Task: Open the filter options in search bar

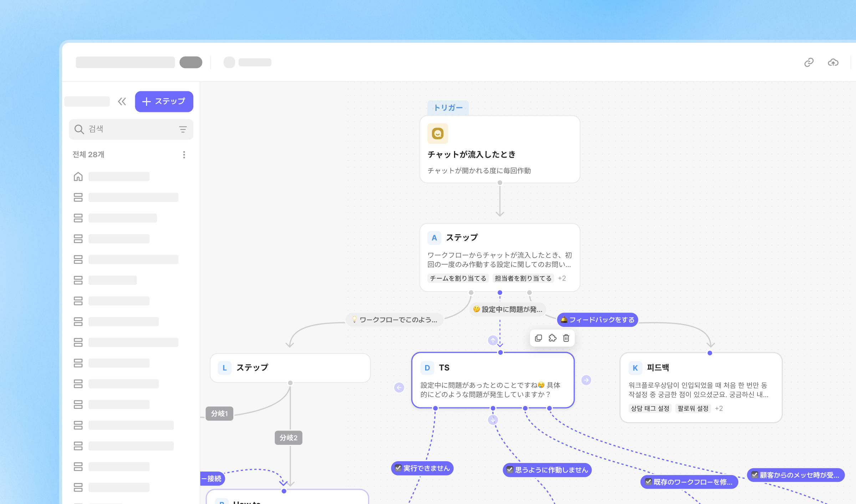Action: (x=183, y=129)
